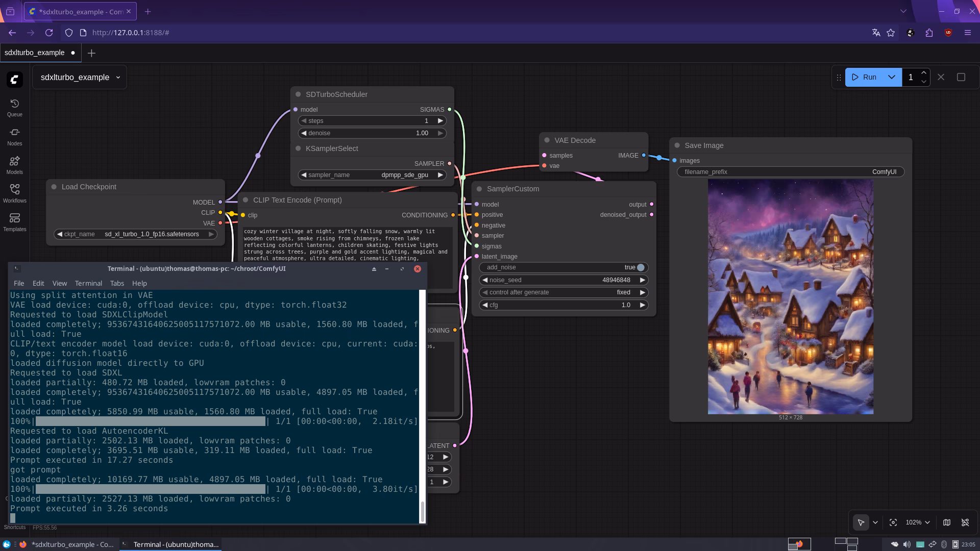The height and width of the screenshot is (551, 980).
Task: Open the Terminal menu in terminal
Action: pos(88,283)
